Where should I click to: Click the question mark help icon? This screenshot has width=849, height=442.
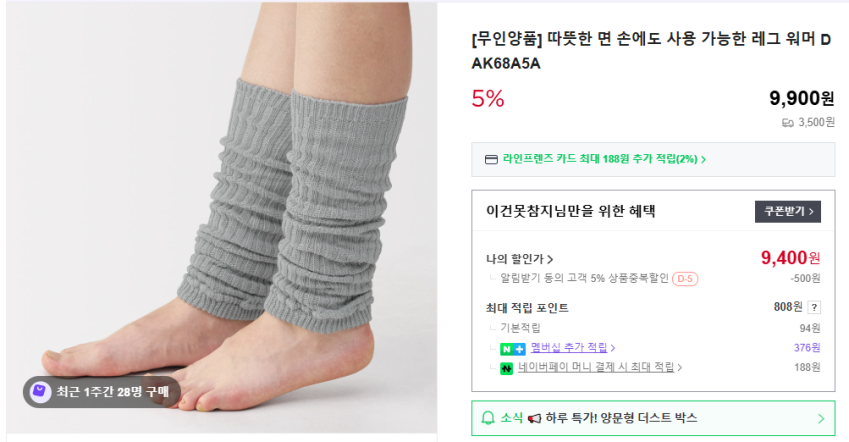[814, 308]
